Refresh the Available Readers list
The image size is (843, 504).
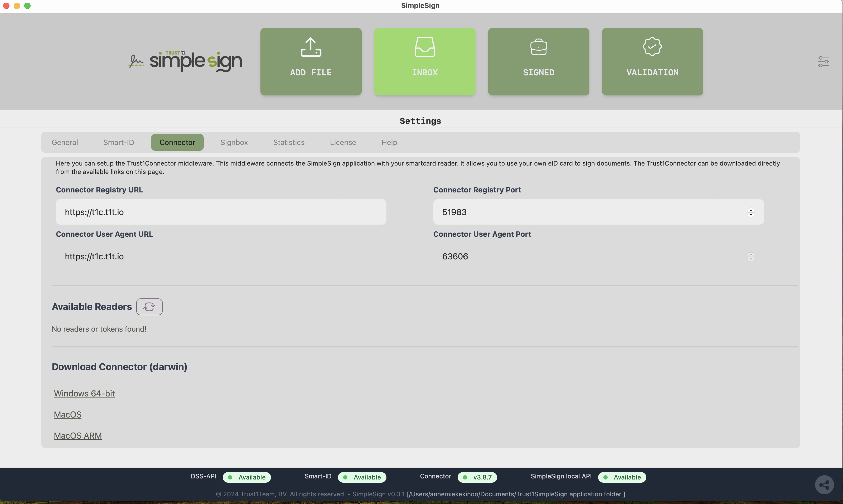(x=149, y=307)
